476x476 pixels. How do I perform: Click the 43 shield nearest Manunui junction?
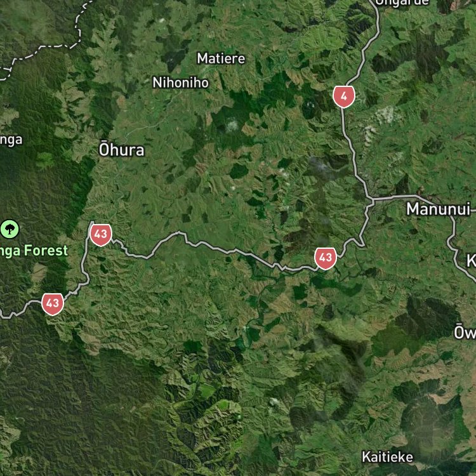[x=326, y=258]
